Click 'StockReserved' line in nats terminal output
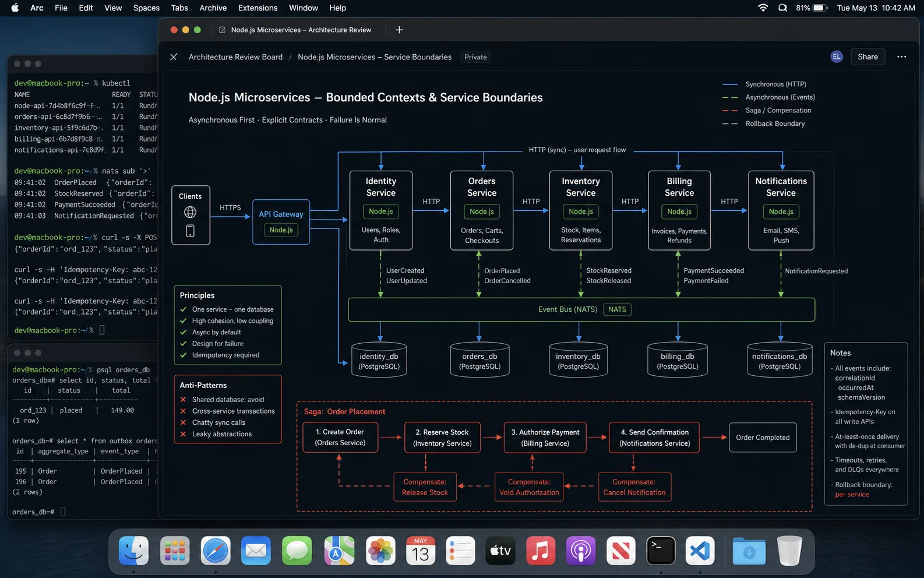The image size is (924, 578). click(x=86, y=193)
